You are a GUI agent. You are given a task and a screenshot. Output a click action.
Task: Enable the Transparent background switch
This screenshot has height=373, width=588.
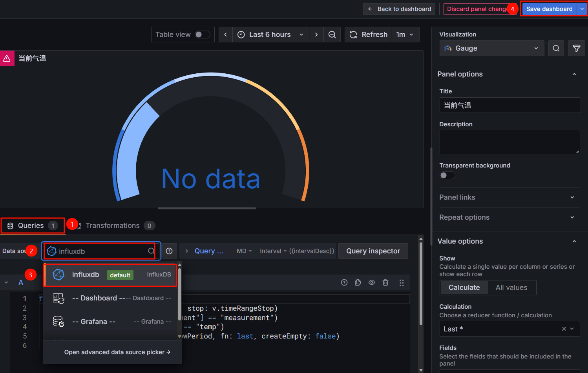click(x=447, y=175)
